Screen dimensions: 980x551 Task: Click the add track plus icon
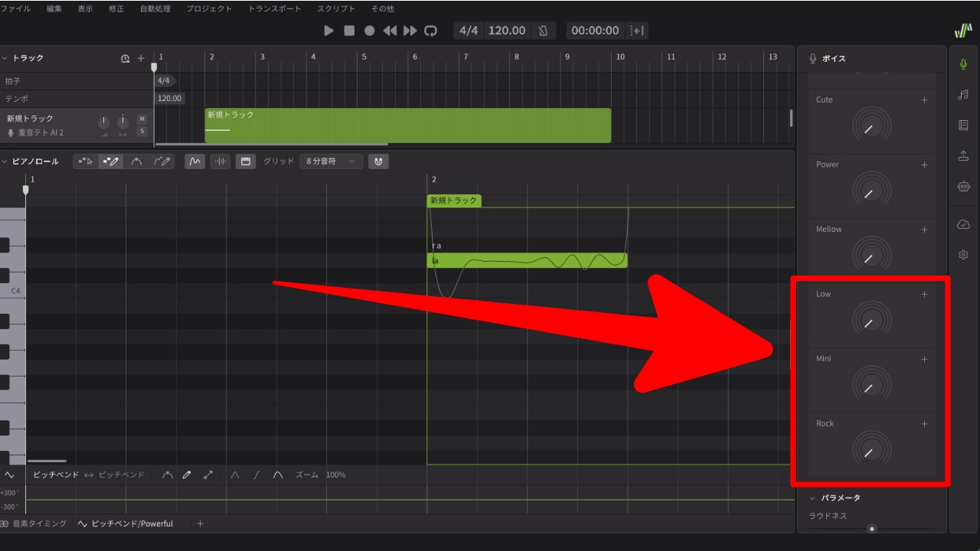[x=141, y=59]
